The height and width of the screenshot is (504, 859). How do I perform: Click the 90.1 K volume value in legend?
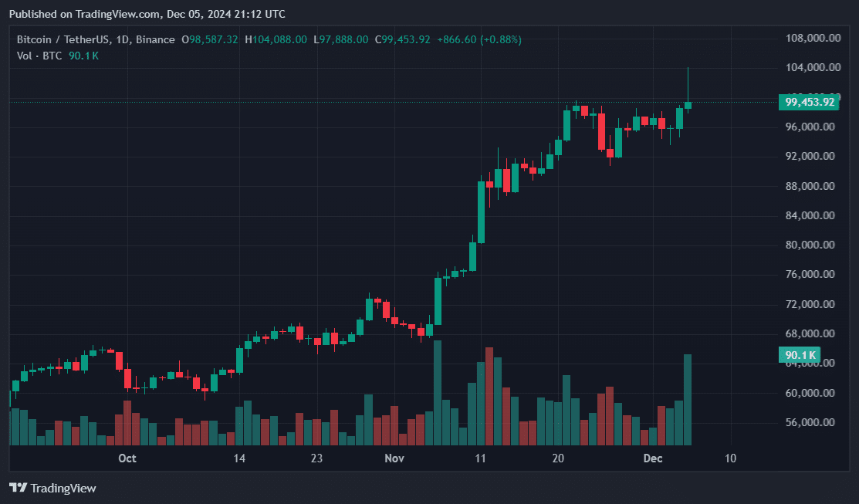(84, 56)
